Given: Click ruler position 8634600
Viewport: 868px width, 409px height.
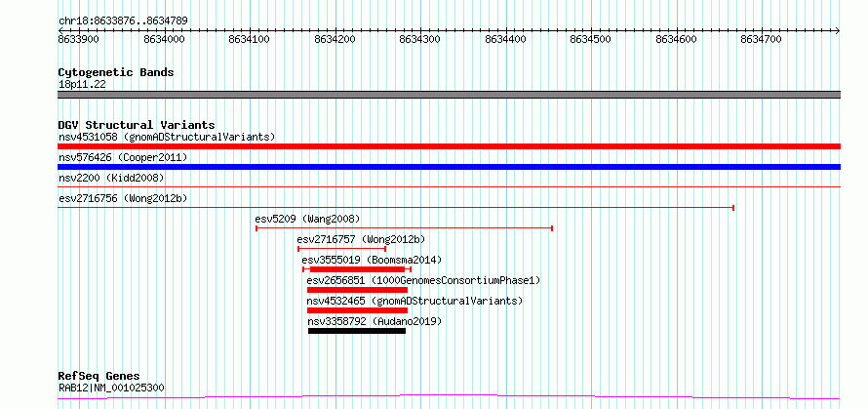Looking at the screenshot, I should [x=677, y=39].
